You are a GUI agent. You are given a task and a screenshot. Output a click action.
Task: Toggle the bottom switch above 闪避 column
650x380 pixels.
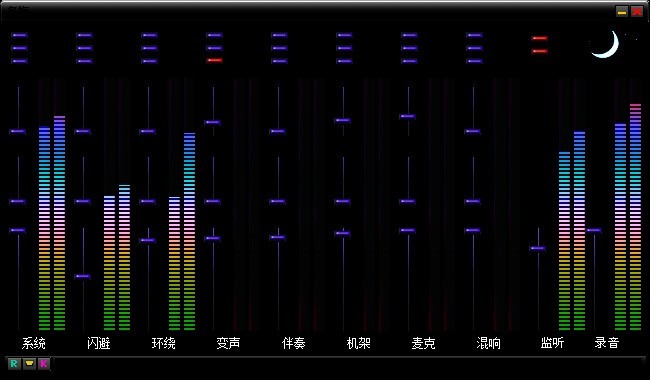click(x=84, y=61)
